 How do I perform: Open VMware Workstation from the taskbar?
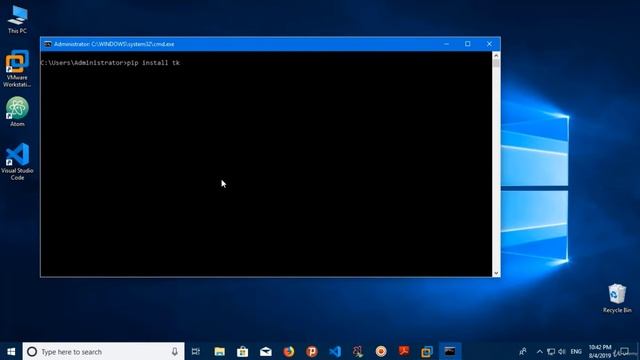427,351
